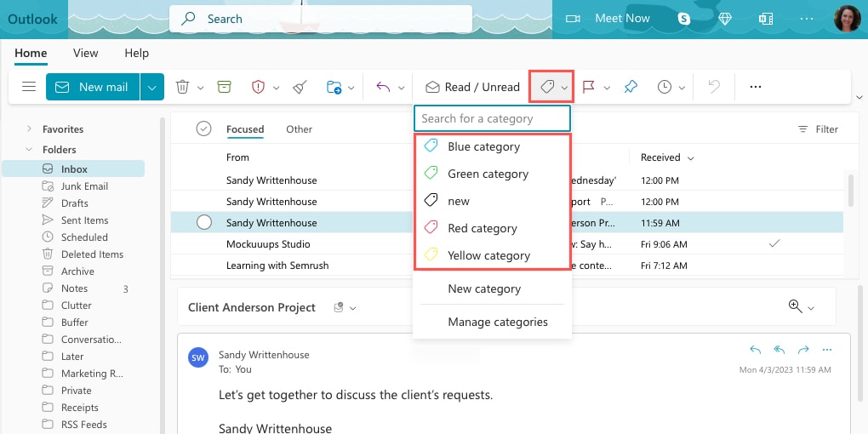Open the View tab
Viewport: 868px width, 434px height.
[86, 53]
